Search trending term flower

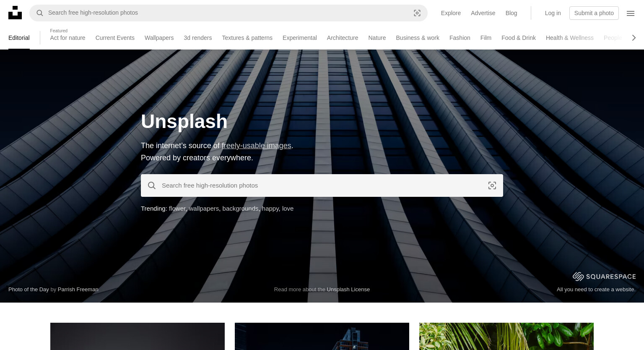click(177, 209)
